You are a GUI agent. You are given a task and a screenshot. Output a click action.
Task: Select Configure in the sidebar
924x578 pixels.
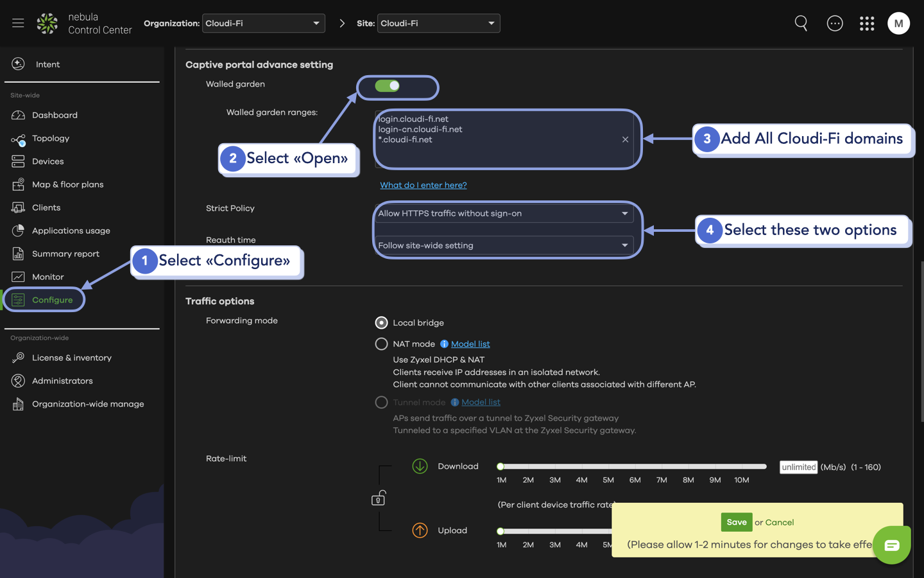click(53, 299)
